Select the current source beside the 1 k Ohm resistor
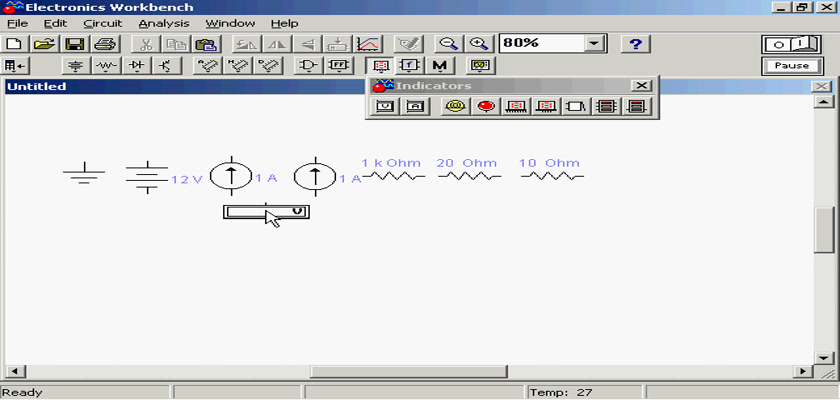The image size is (840, 400). click(316, 176)
